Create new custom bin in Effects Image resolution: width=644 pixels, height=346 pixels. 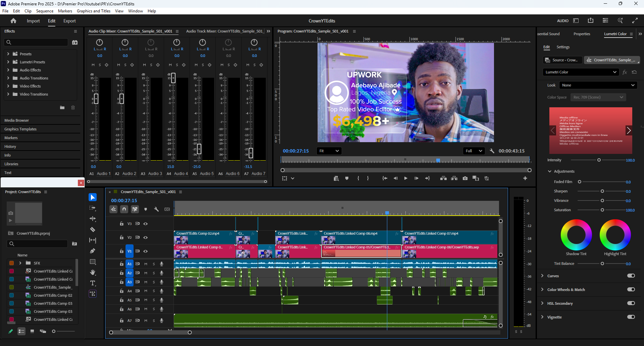tap(62, 108)
